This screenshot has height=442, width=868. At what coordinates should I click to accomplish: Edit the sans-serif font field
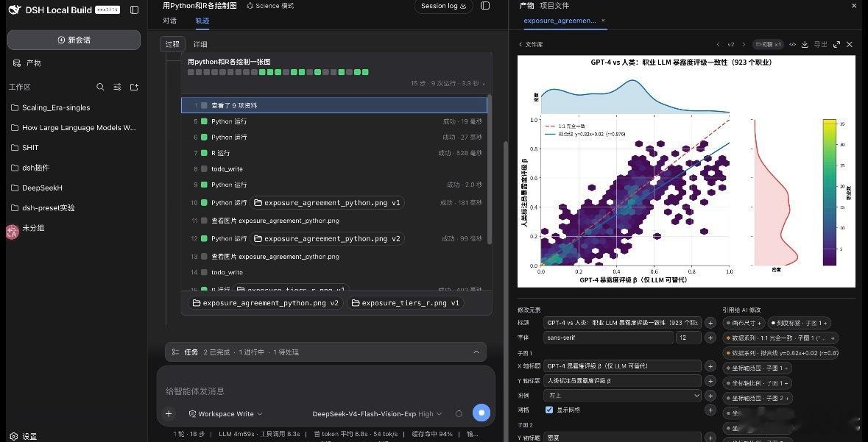coord(608,338)
